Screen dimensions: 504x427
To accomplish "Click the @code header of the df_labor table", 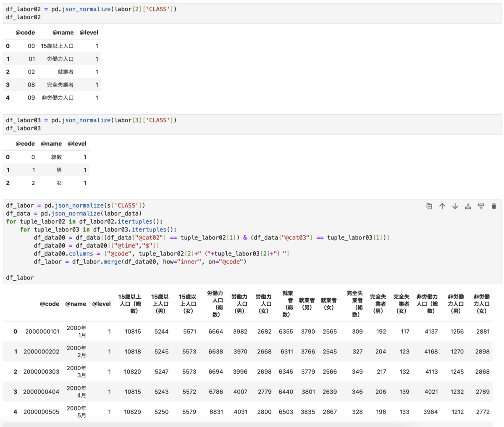I will click(x=50, y=304).
